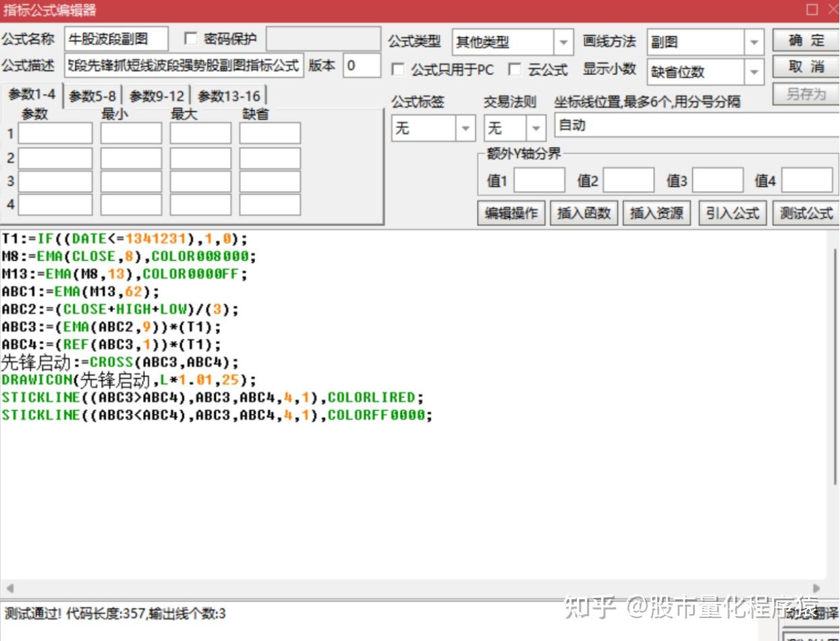Click the code line starting T1:=IF
Screen dimensions: 840x641
[x=125, y=239]
